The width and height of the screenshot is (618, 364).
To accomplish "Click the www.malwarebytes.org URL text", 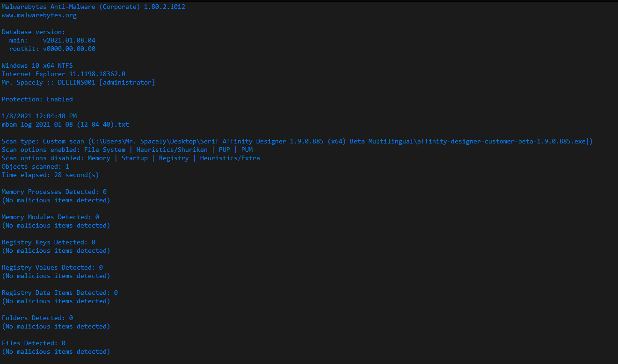I will point(39,15).
